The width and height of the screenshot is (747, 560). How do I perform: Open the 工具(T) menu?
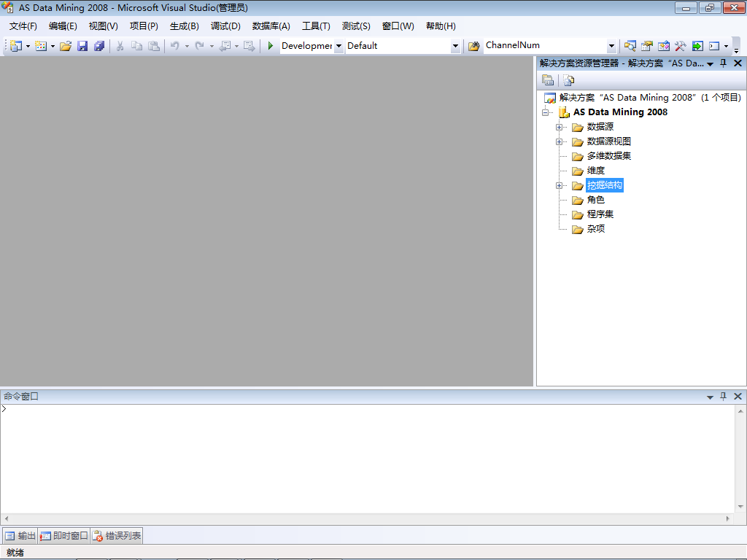coord(316,26)
